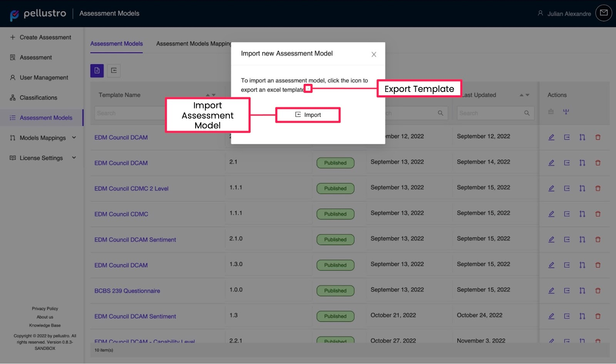Go to Assessment in the sidebar
This screenshot has width=616, height=364.
[x=31, y=57]
